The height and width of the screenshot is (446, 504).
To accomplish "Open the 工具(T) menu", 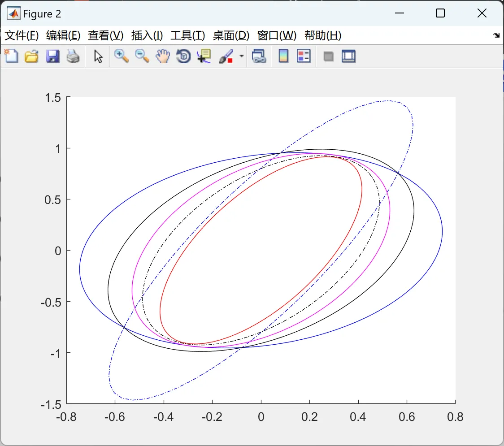I will (188, 35).
